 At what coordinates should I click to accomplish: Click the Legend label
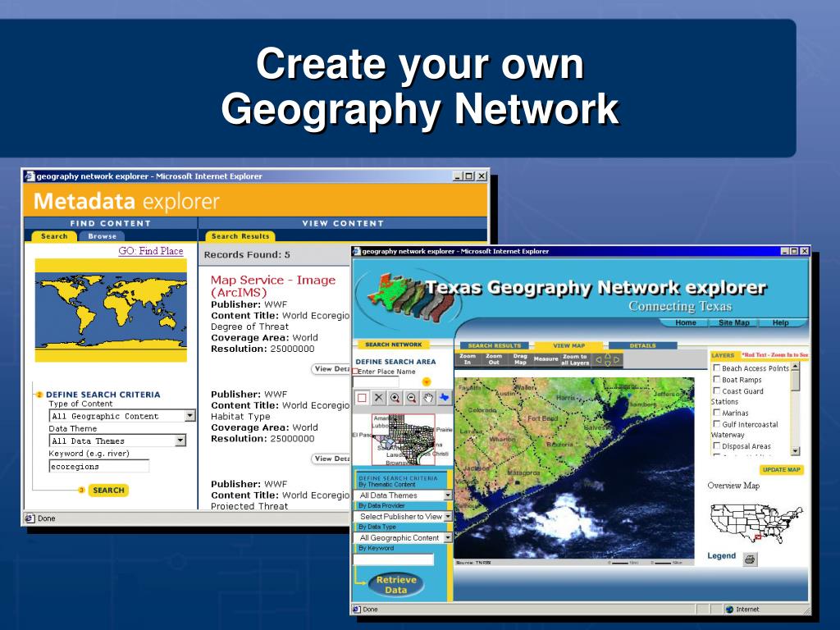tap(722, 555)
